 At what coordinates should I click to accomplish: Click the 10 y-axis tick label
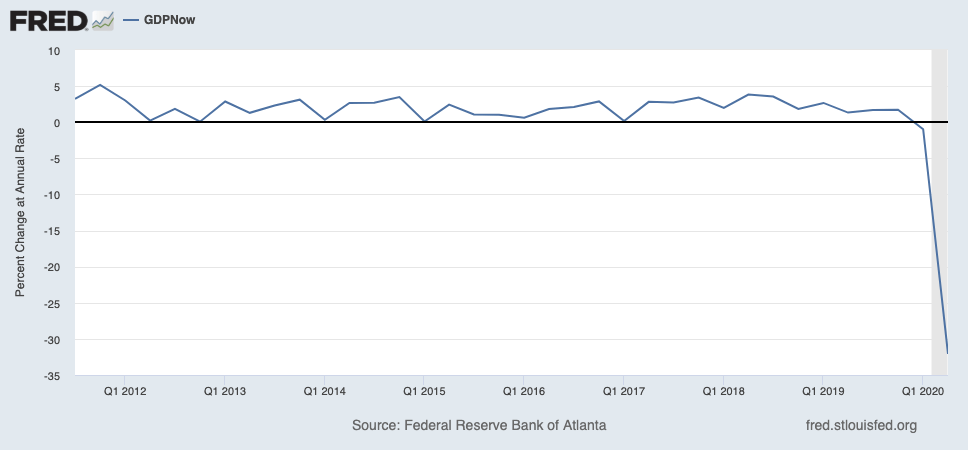coord(54,51)
